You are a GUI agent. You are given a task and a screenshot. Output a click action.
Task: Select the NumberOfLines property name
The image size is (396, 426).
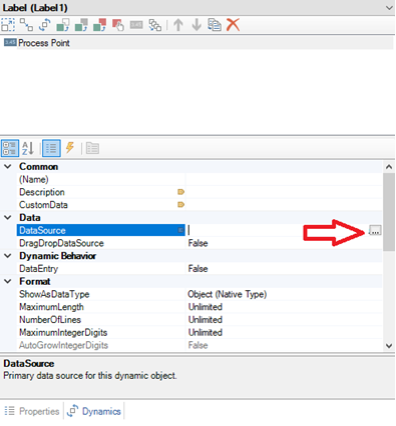50,319
